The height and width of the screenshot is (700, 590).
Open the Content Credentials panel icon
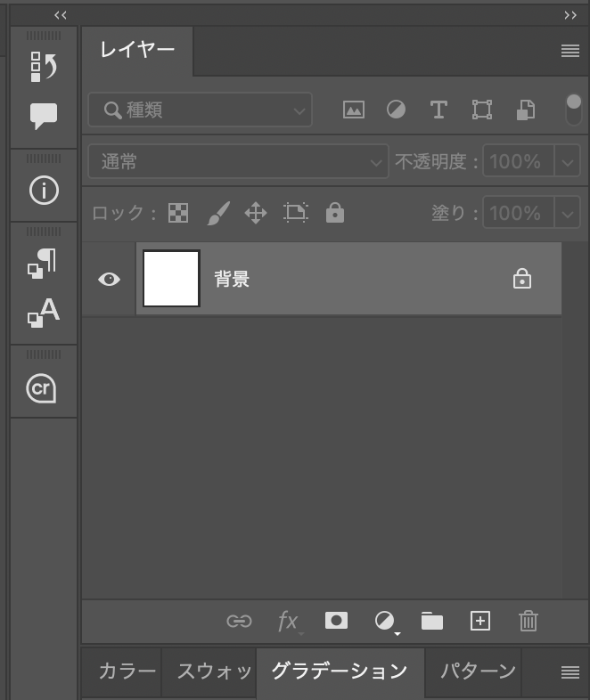click(42, 388)
